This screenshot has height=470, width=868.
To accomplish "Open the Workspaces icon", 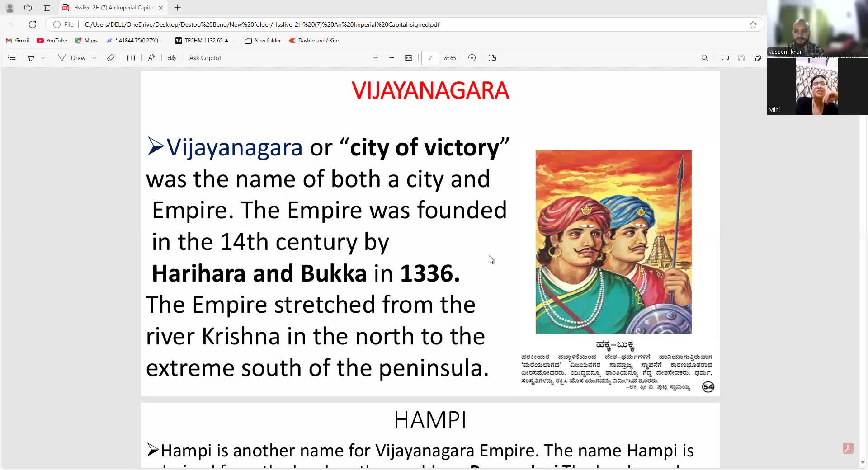I will (28, 8).
